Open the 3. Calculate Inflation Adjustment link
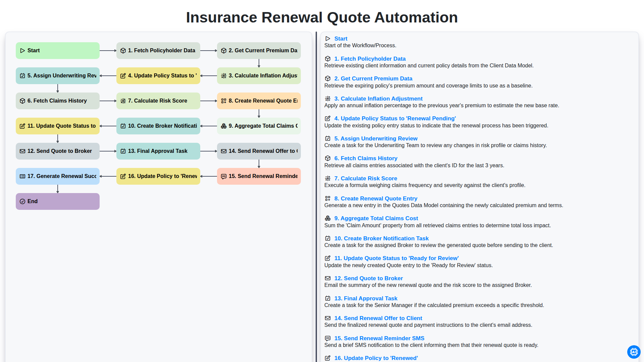This screenshot has height=362, width=644. coord(378,99)
